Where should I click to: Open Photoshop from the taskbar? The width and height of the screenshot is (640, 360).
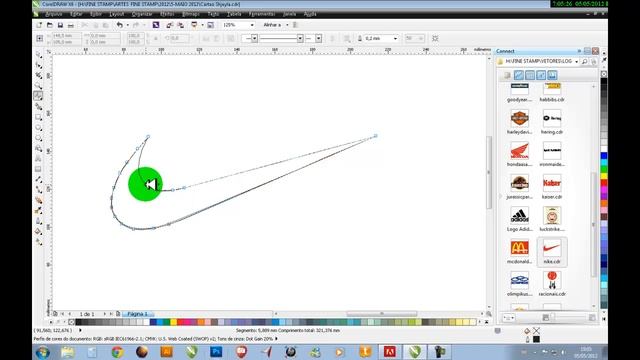tap(216, 352)
